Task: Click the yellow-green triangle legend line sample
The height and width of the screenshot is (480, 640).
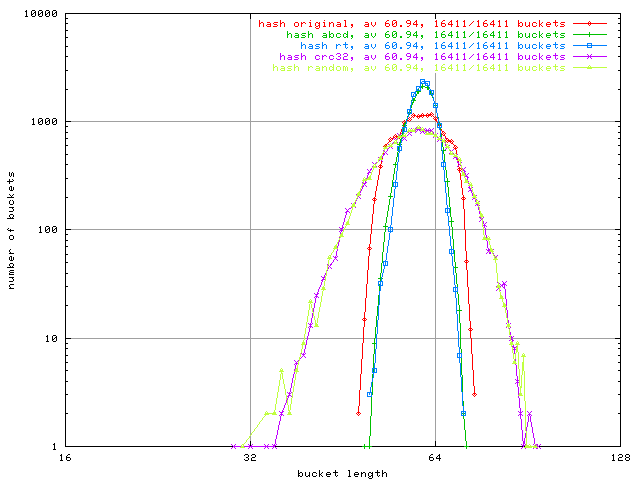Action: (x=589, y=68)
